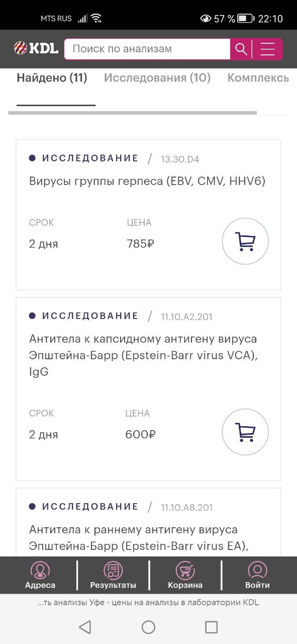Viewport: 297px width, 644px height.
Task: Switch to the Исследования (10) tab
Action: click(x=157, y=78)
